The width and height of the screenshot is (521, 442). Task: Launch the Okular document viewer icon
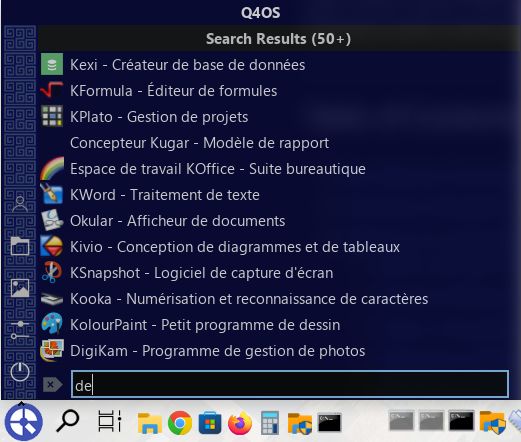[x=52, y=220]
